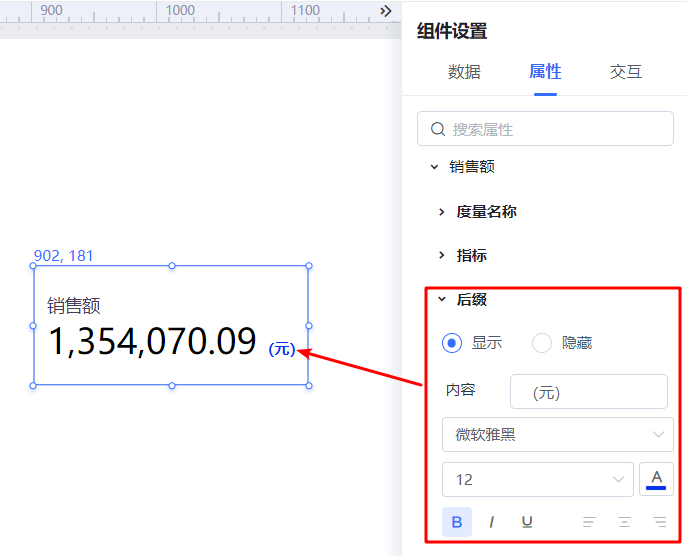The image size is (687, 556).
Task: Toggle underline formatting for suffix
Action: coord(527,522)
